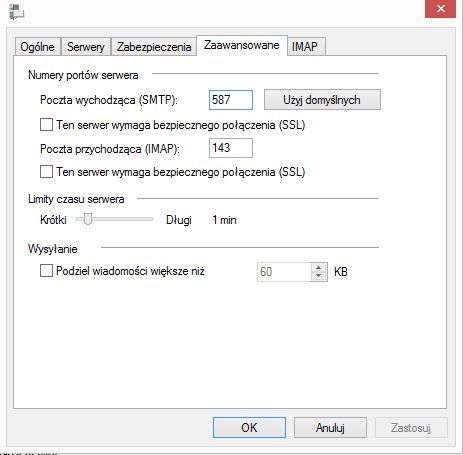Decrease message size with down arrow

point(319,276)
